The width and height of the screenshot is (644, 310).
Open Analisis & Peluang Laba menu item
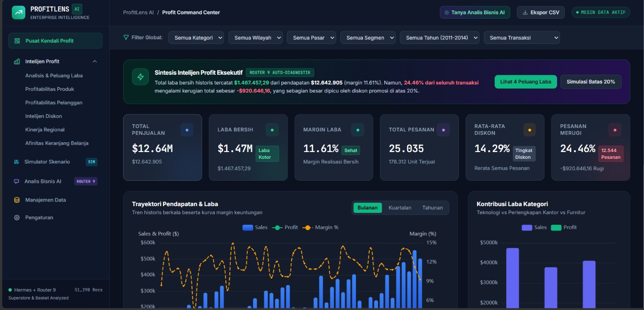[54, 76]
